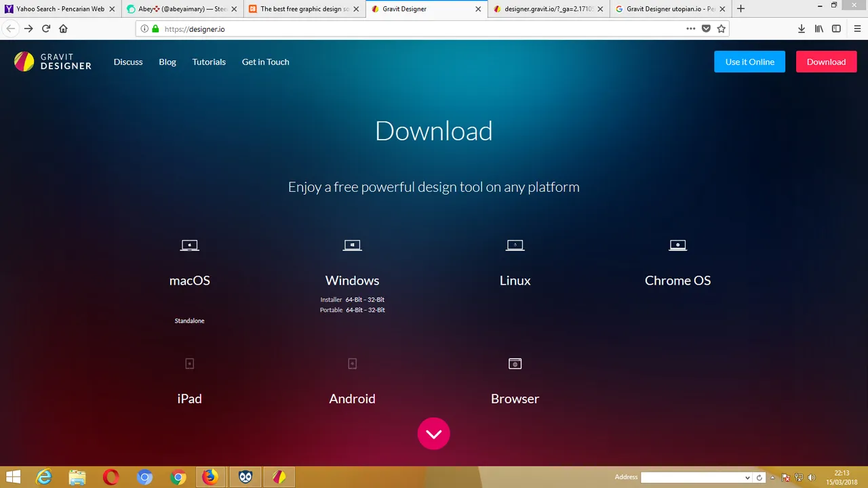Open the page actions three-dot menu
868x488 pixels.
coord(690,28)
